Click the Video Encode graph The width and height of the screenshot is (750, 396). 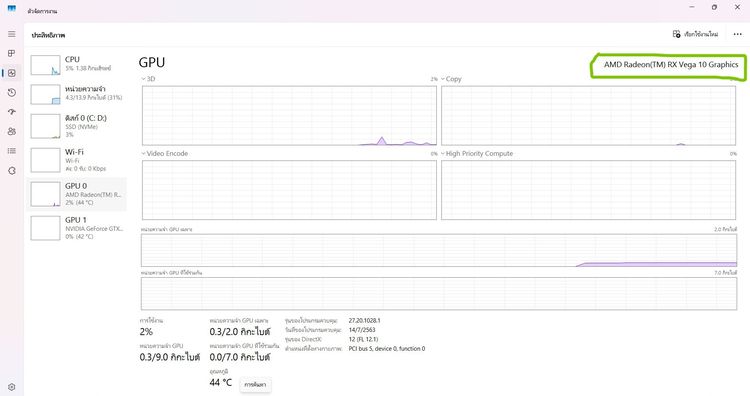[289, 190]
